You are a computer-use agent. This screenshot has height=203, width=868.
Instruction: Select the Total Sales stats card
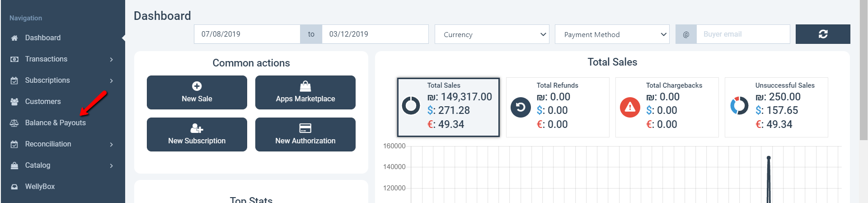tap(448, 107)
